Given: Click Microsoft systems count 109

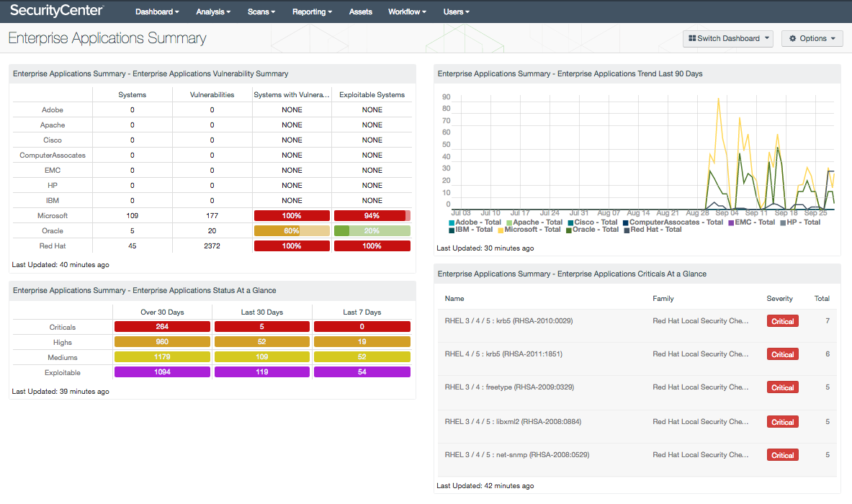Looking at the screenshot, I should tap(132, 215).
